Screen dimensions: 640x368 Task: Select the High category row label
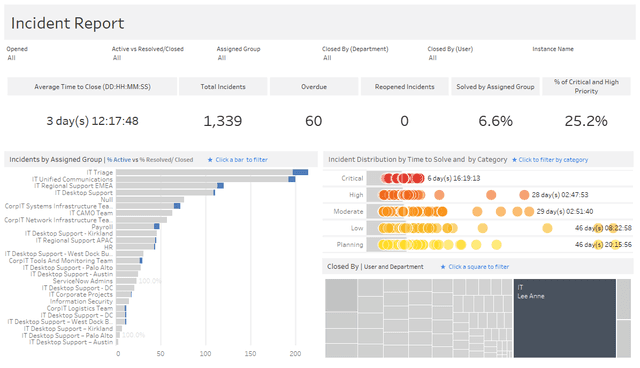pyautogui.click(x=356, y=195)
